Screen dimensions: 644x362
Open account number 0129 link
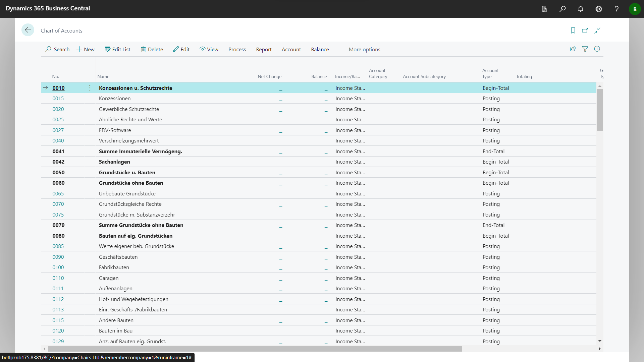[58, 341]
